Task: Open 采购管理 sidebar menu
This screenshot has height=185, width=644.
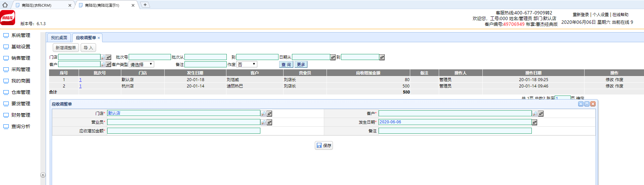Action: click(x=21, y=69)
